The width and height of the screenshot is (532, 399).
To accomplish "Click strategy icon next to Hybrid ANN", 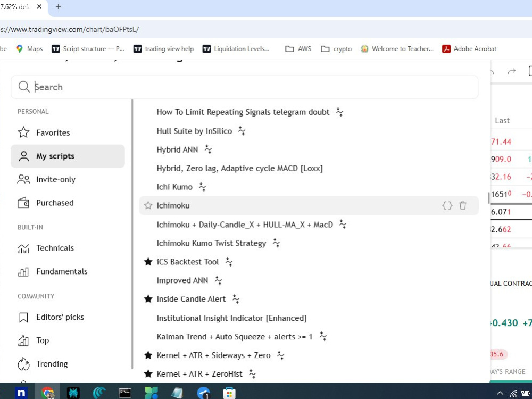I will [208, 149].
